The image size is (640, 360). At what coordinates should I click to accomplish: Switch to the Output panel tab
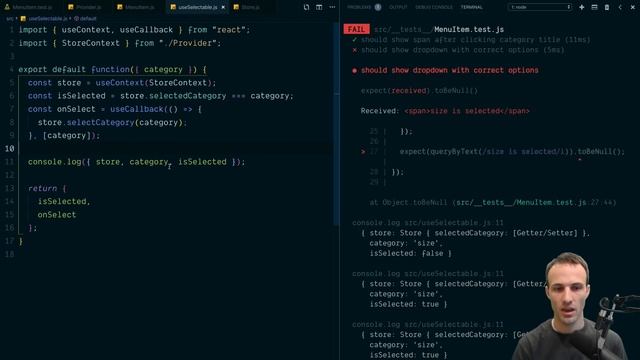(x=398, y=7)
